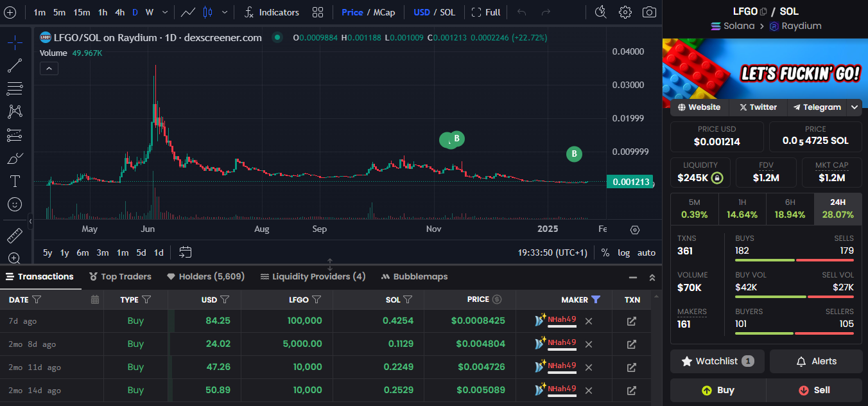Open the forecasting position tool
The height and width of the screenshot is (406, 868).
[x=15, y=135]
